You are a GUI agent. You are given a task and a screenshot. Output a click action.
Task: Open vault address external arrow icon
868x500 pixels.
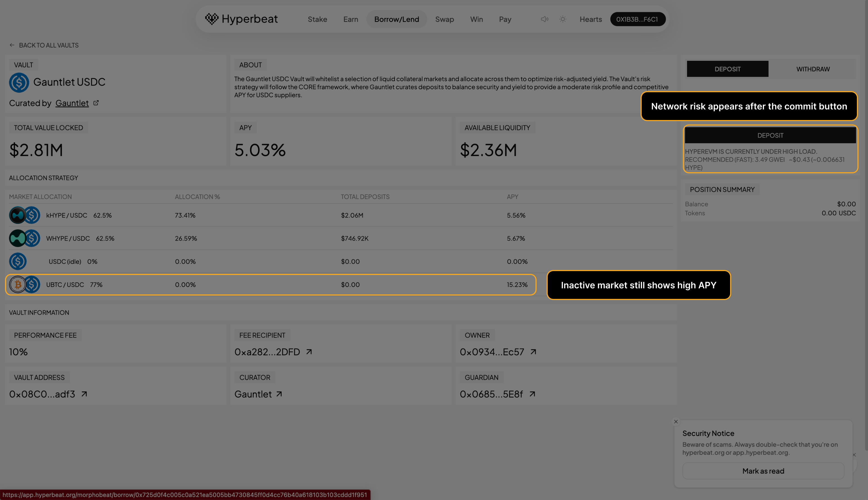point(84,394)
